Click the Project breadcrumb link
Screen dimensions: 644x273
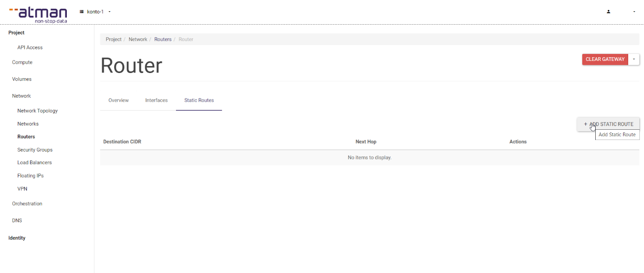click(113, 40)
